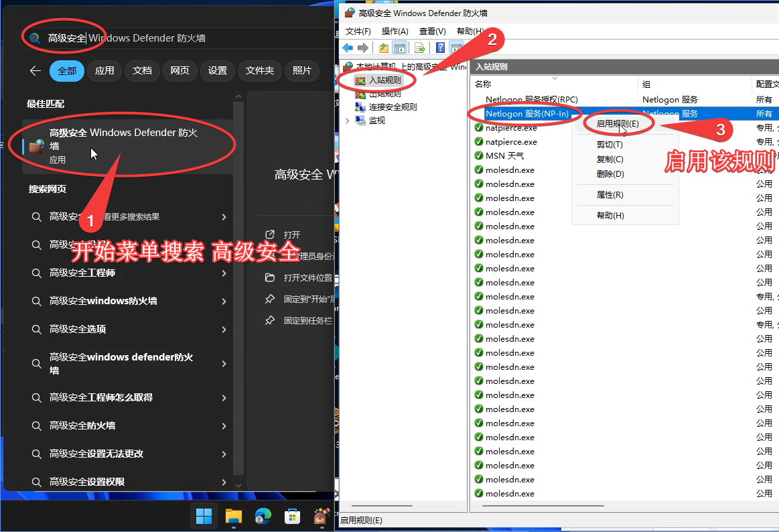This screenshot has width=779, height=532.
Task: Switch to the 网页 search filter tab
Action: click(x=180, y=70)
